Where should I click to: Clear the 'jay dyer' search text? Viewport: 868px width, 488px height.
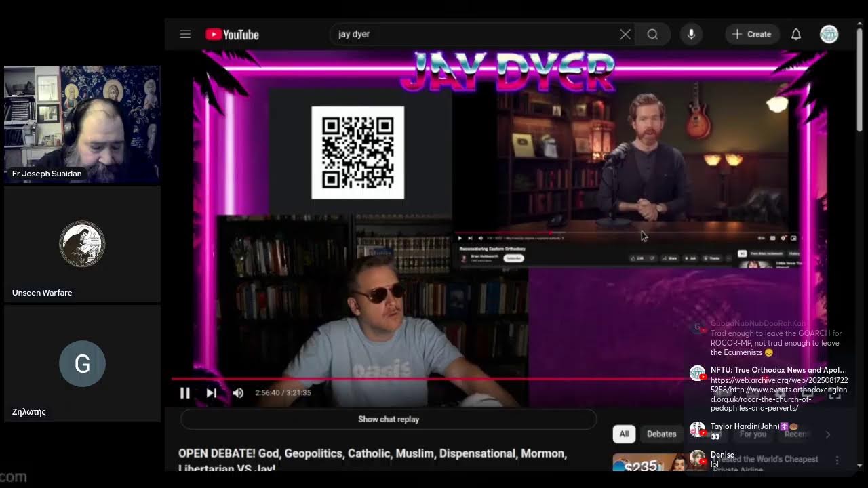[625, 34]
